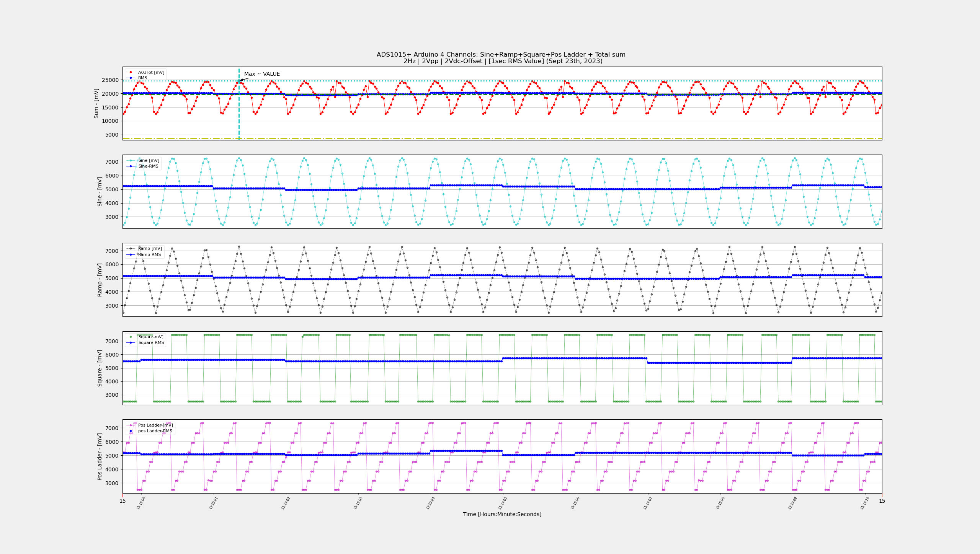Click the 'Ramp - [mV]' y-axis label

pyautogui.click(x=100, y=280)
